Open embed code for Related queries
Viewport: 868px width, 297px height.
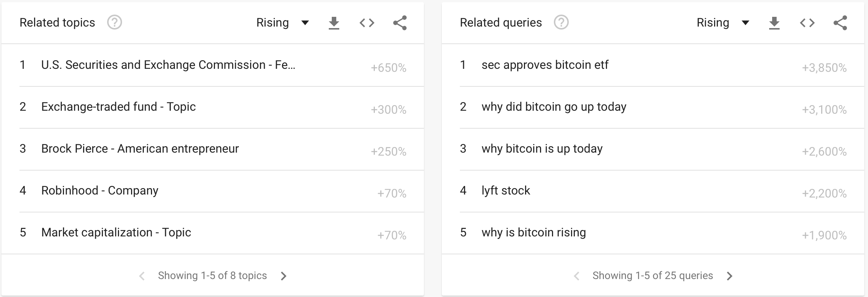[807, 23]
